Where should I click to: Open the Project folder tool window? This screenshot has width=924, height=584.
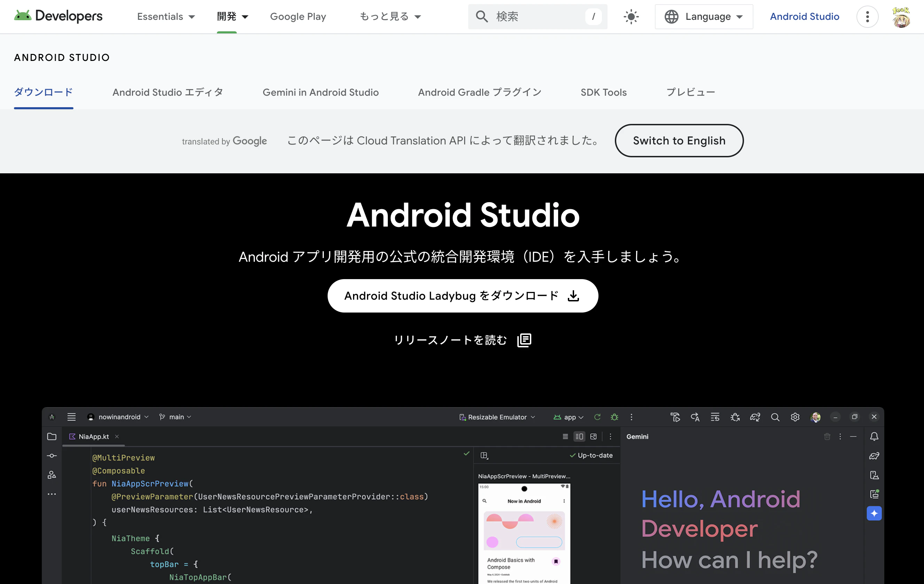click(52, 436)
